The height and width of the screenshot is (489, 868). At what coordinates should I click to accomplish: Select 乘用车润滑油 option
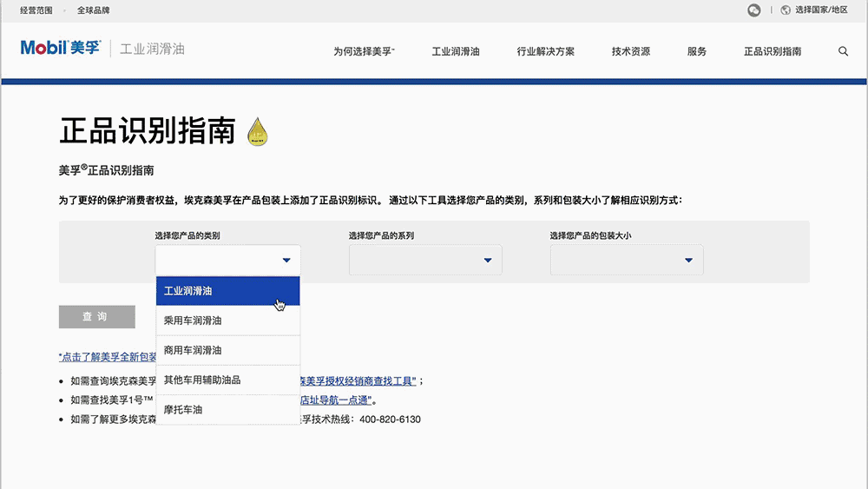pos(227,320)
